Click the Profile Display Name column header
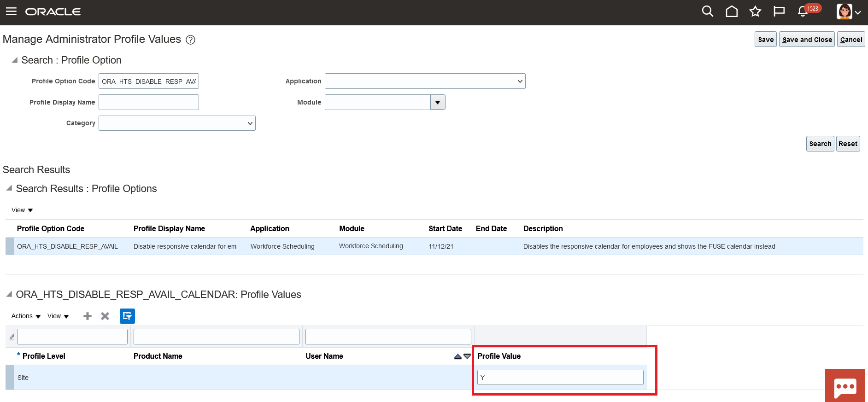 pyautogui.click(x=169, y=229)
